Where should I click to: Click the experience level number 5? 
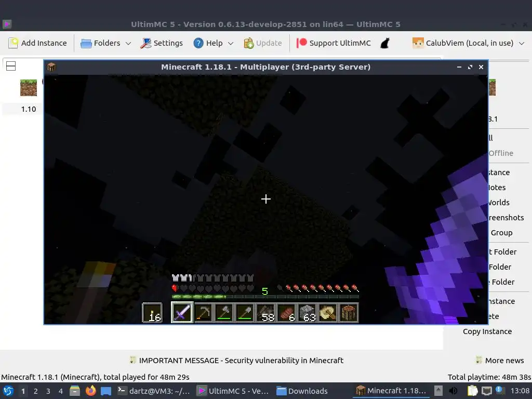265,291
